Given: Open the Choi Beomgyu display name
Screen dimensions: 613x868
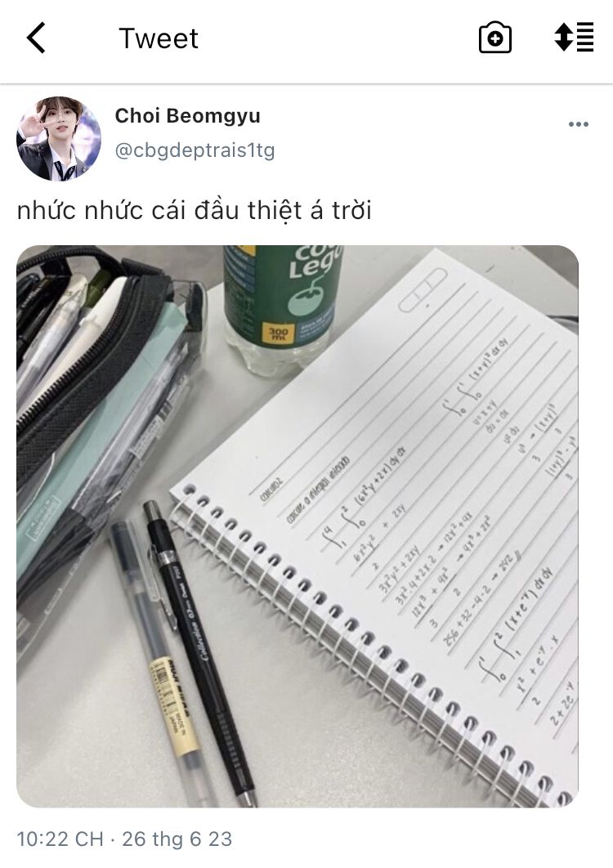Looking at the screenshot, I should click(x=188, y=116).
